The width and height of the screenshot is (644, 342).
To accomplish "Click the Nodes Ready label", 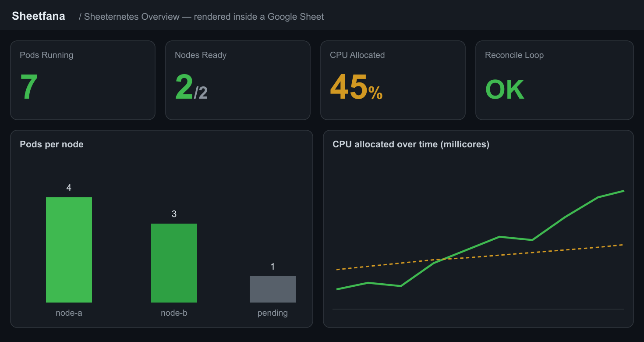I will pyautogui.click(x=201, y=55).
